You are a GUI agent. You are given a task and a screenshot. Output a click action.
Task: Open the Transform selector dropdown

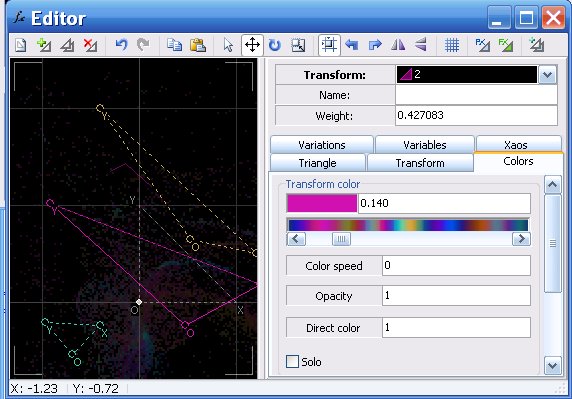[547, 75]
